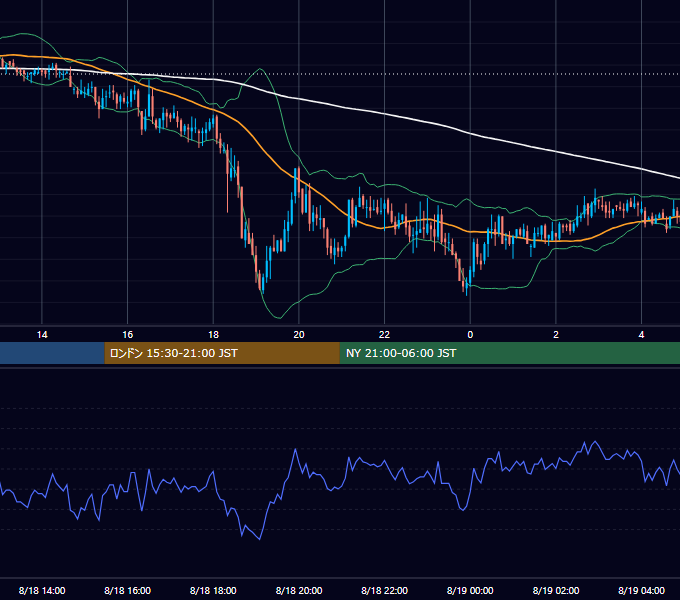Click the 18 hour axis label
Image resolution: width=680 pixels, height=600 pixels.
tap(213, 335)
